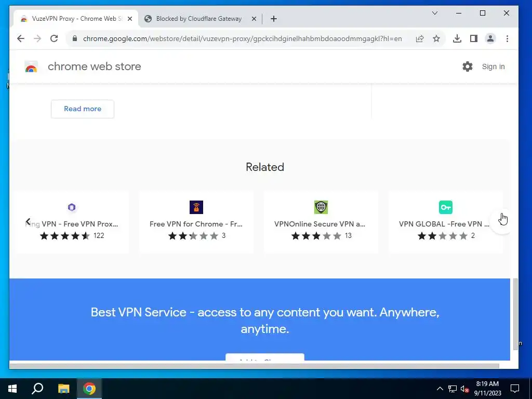
Task: Open the Free VPN for Chrome title
Action: [196, 224]
